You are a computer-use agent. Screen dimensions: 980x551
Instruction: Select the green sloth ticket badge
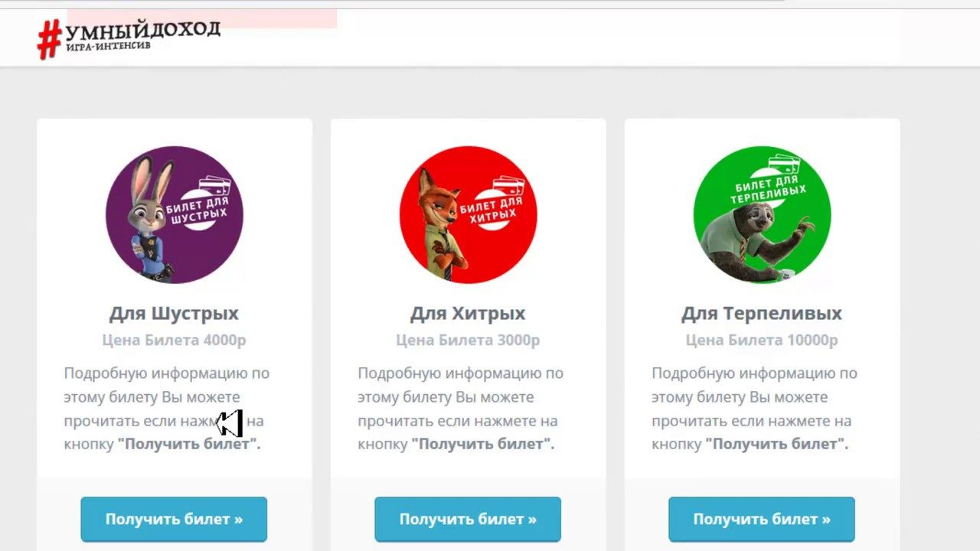tap(763, 215)
